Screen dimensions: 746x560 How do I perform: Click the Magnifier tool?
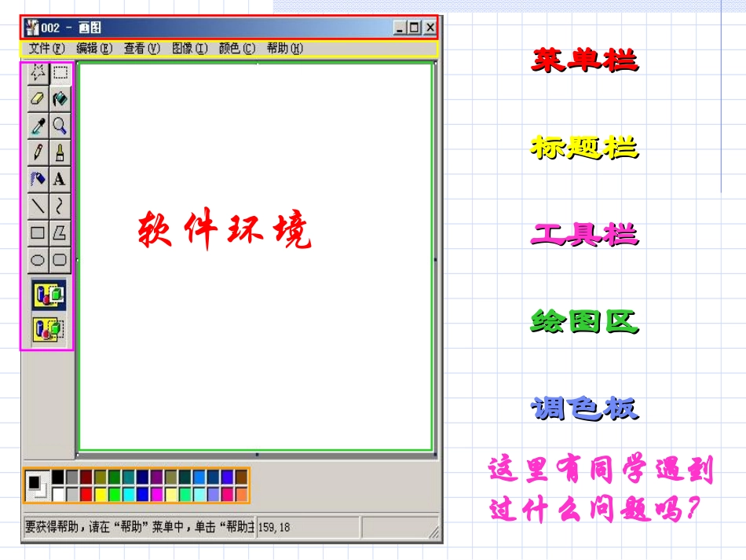[60, 126]
